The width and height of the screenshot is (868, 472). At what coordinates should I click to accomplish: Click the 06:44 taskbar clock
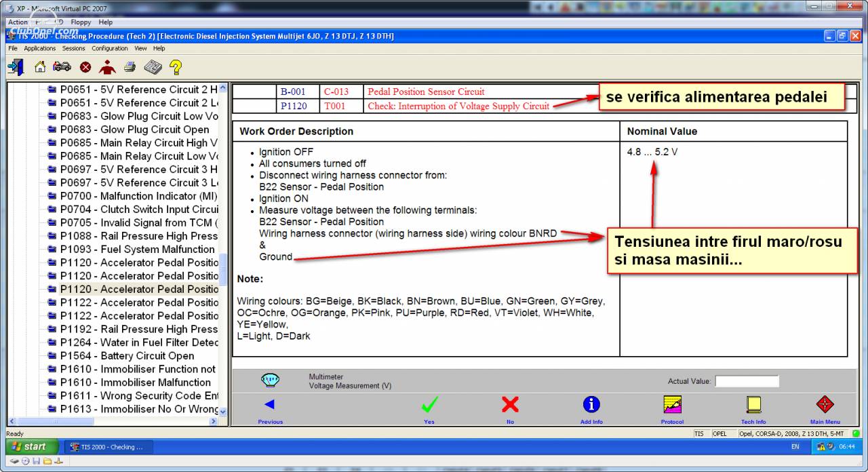point(847,447)
